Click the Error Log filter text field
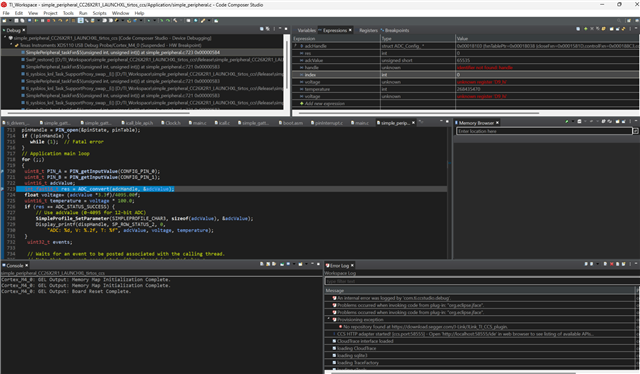 coord(482,281)
